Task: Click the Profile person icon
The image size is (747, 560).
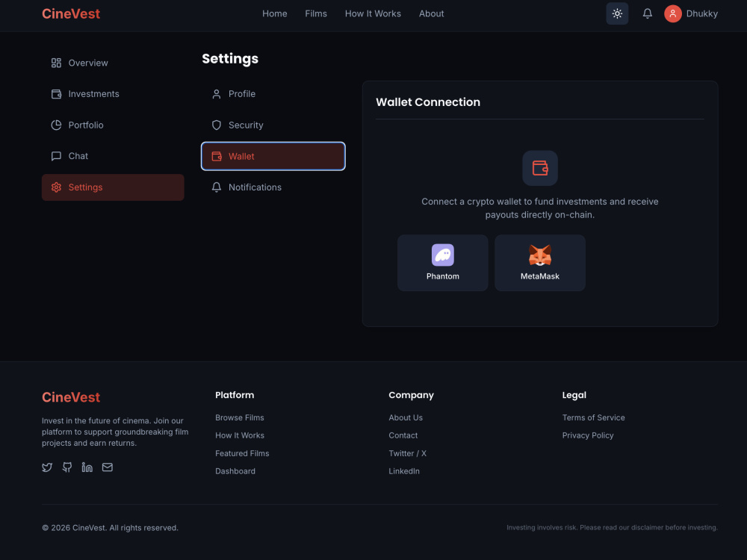Action: click(x=217, y=94)
